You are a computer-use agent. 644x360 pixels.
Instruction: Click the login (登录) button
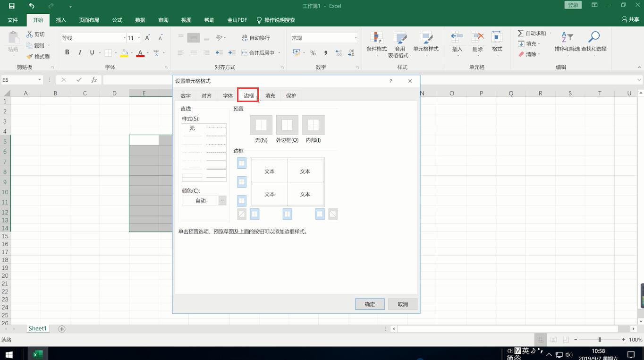[x=573, y=5]
